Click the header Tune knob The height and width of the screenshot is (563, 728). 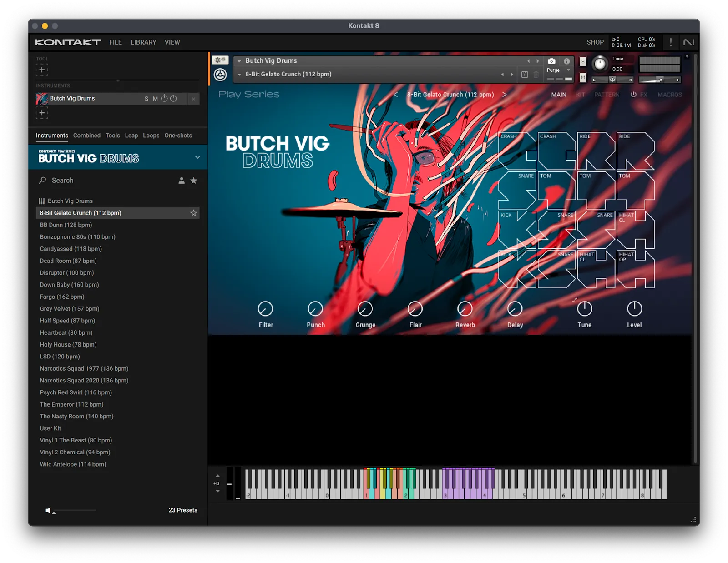click(x=600, y=64)
